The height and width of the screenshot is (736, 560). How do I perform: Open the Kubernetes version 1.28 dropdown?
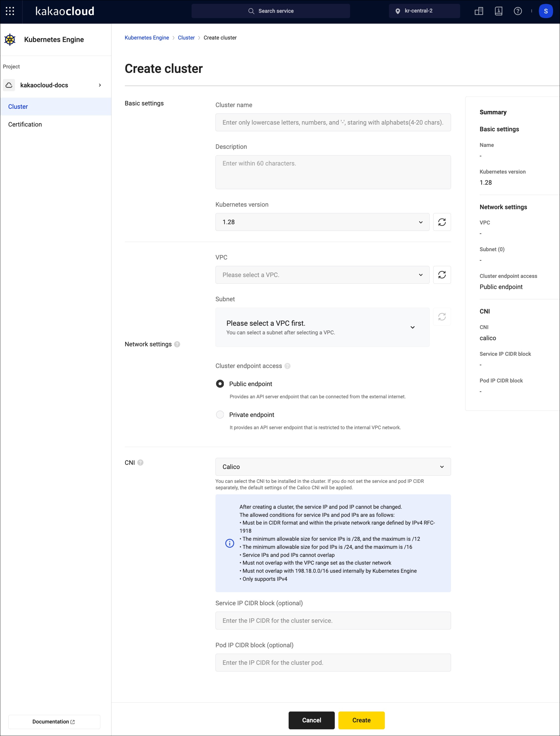point(322,222)
